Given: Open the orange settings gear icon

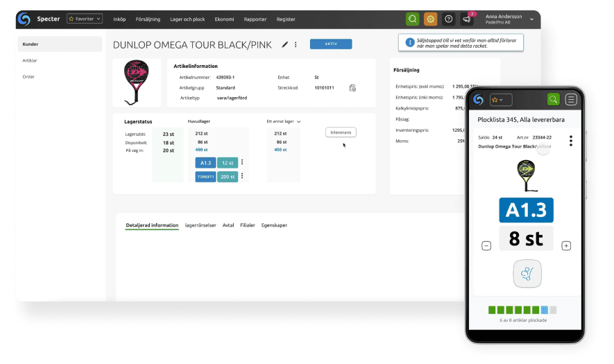Looking at the screenshot, I should pyautogui.click(x=430, y=19).
